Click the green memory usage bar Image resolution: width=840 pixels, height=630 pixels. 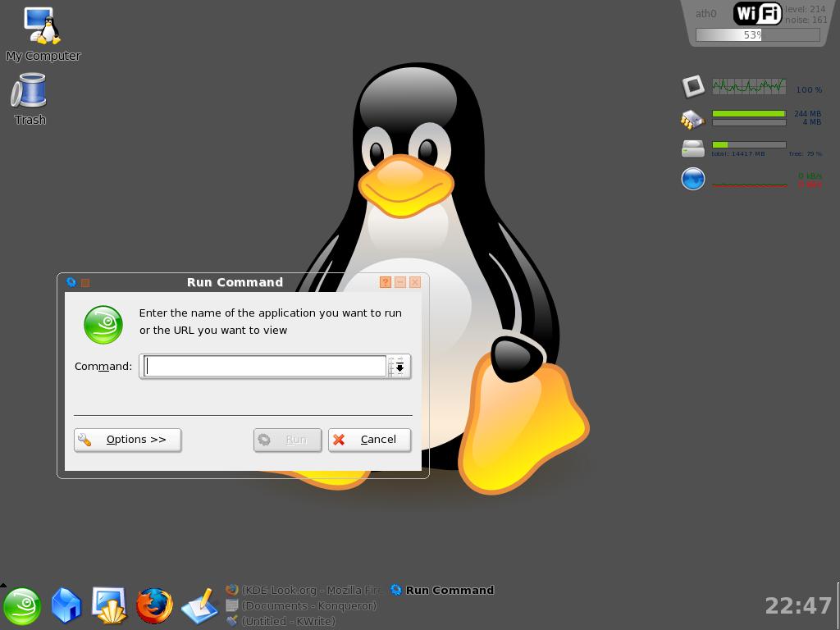(x=749, y=113)
